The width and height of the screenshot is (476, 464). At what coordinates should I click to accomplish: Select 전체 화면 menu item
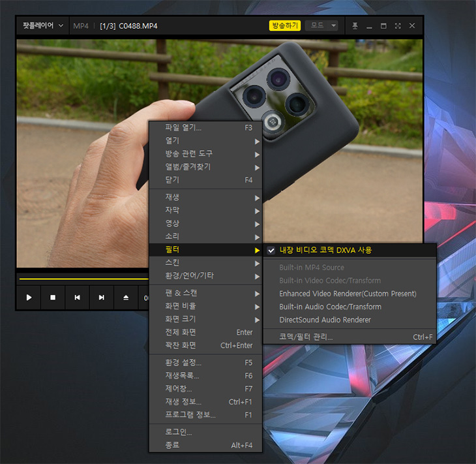[x=205, y=333]
